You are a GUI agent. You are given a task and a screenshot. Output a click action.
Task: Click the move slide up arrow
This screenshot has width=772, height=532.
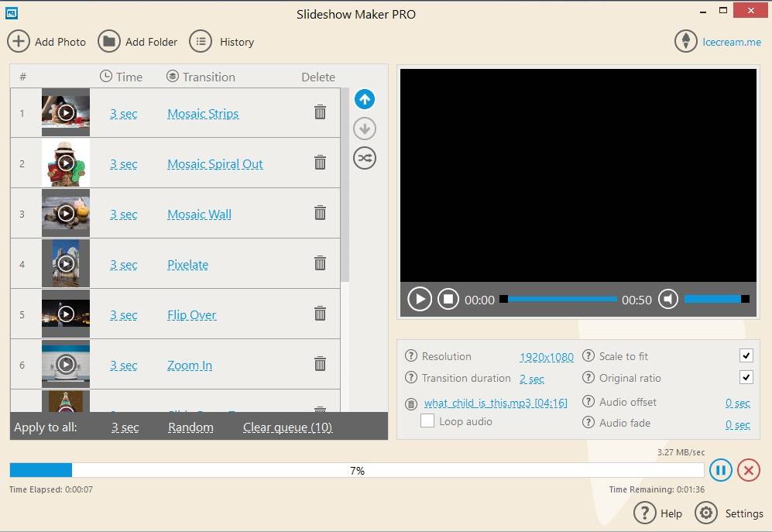click(365, 99)
